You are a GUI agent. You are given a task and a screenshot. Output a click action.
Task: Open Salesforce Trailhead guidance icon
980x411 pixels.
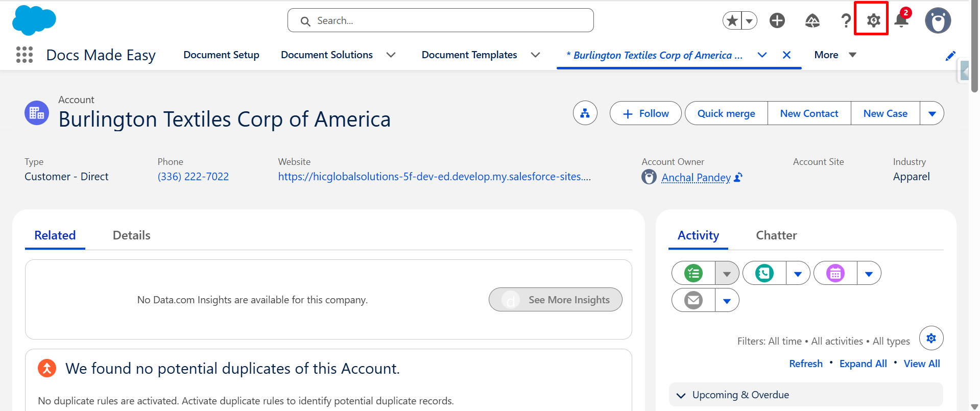point(812,20)
